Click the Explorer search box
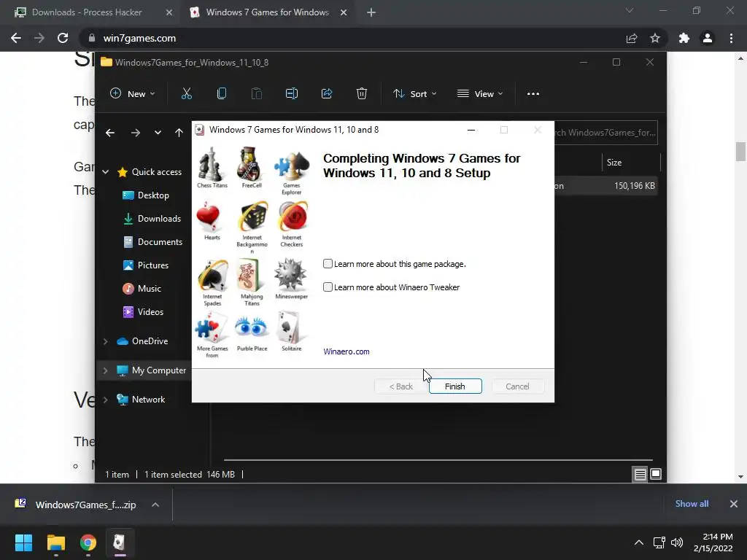Image resolution: width=747 pixels, height=560 pixels. 606,133
